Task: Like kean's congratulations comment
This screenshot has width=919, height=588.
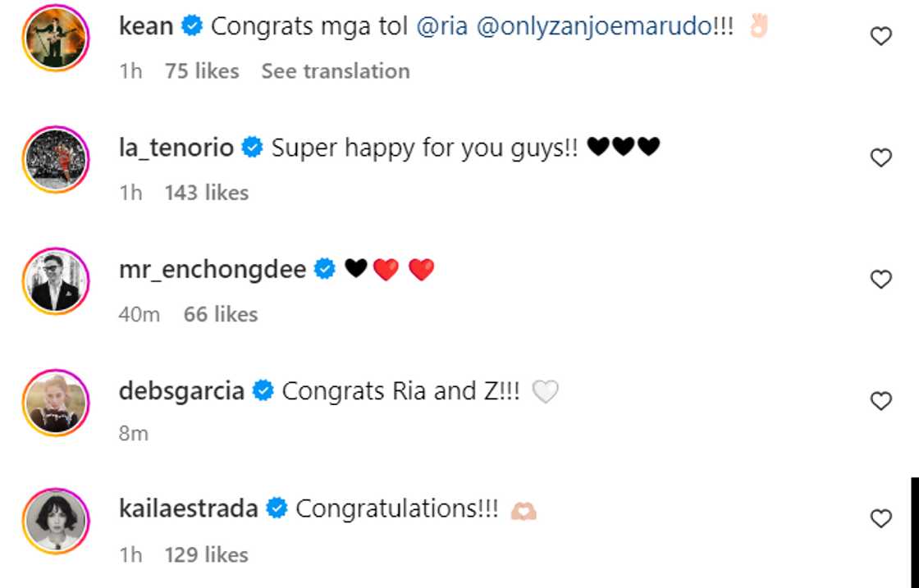Action: (x=880, y=37)
